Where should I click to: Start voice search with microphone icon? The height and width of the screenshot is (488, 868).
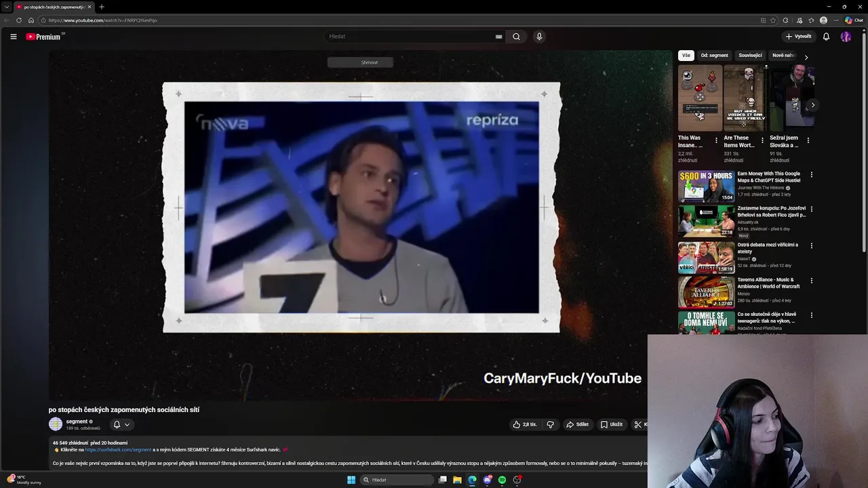[x=539, y=37]
